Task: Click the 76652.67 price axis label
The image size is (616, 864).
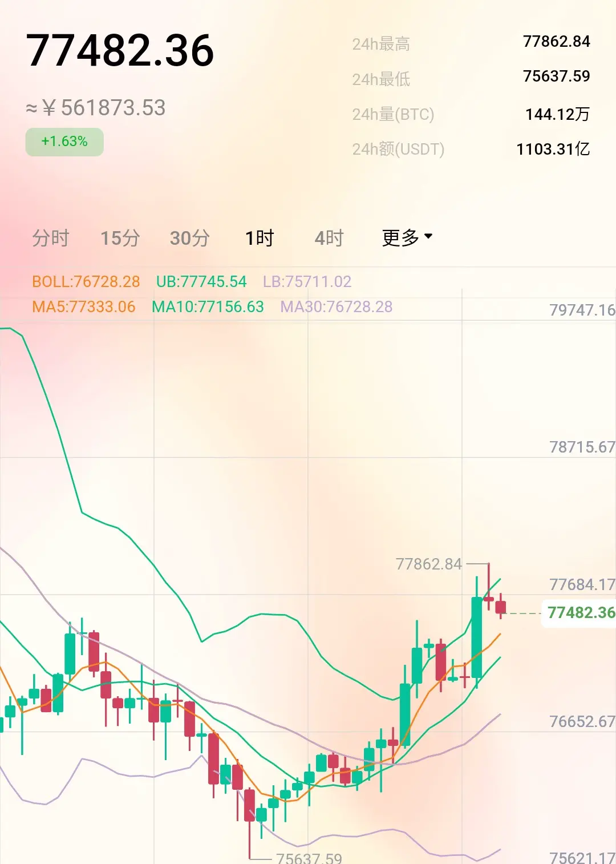Action: [582, 721]
